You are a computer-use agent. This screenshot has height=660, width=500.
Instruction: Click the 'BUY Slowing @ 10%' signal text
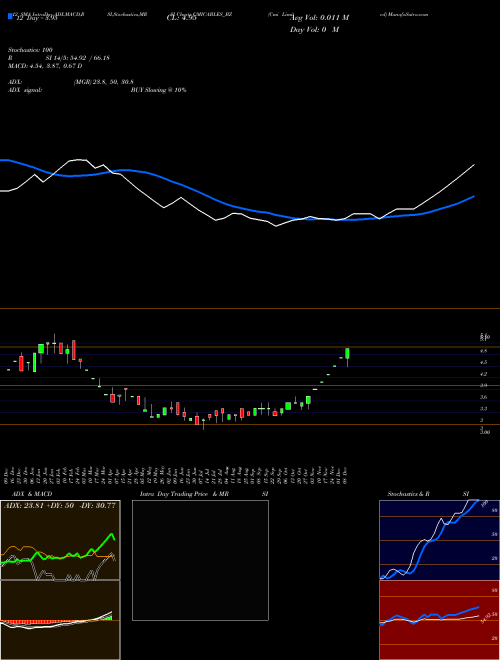pyautogui.click(x=158, y=90)
